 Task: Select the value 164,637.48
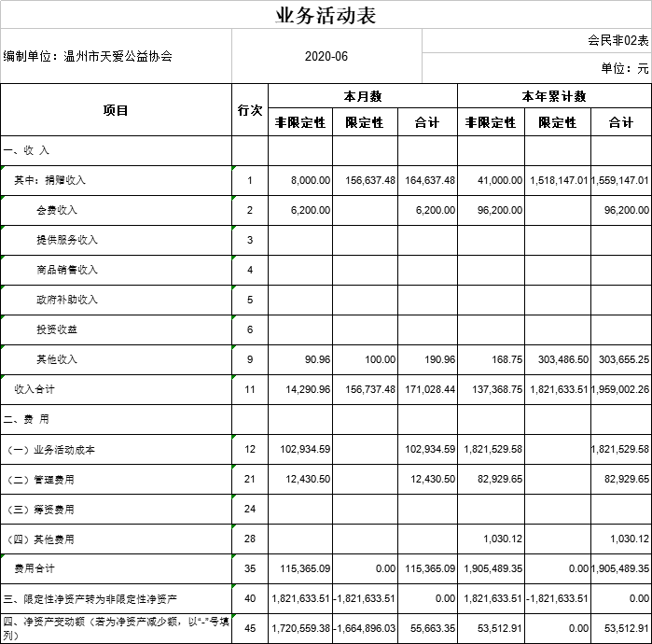[430, 180]
